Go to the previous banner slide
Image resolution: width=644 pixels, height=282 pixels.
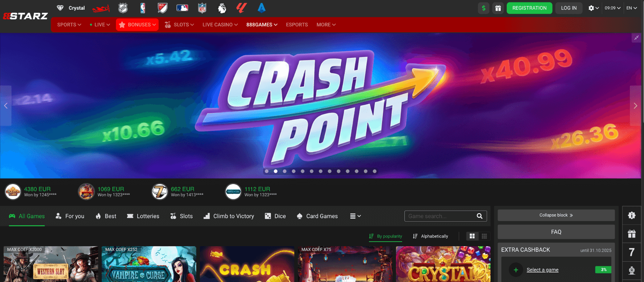(x=6, y=106)
